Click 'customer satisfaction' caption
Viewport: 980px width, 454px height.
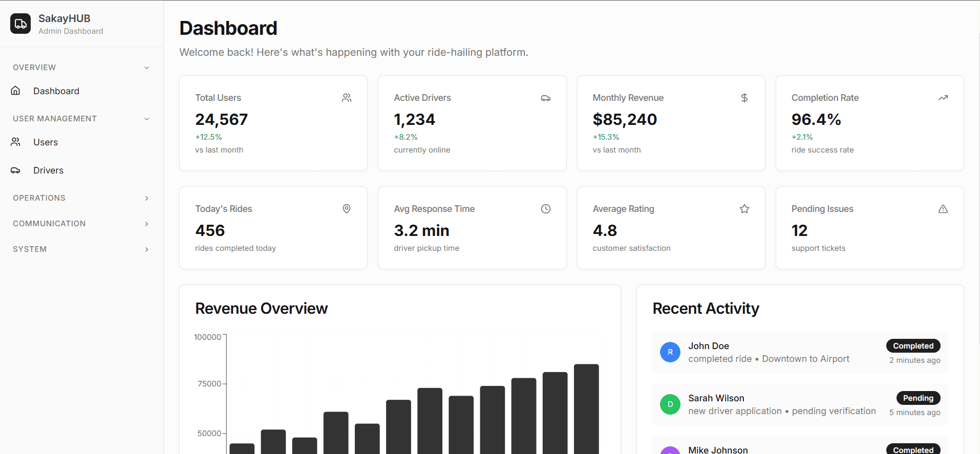(631, 248)
